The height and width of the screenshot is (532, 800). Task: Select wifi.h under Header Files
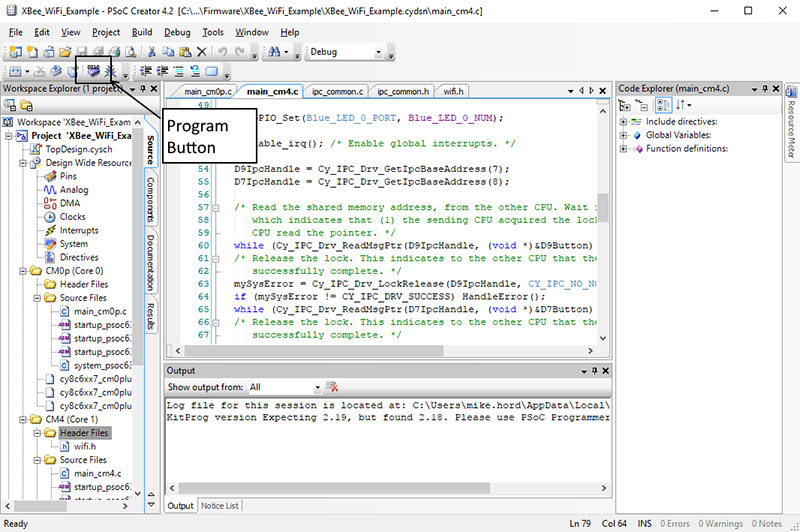pyautogui.click(x=85, y=447)
